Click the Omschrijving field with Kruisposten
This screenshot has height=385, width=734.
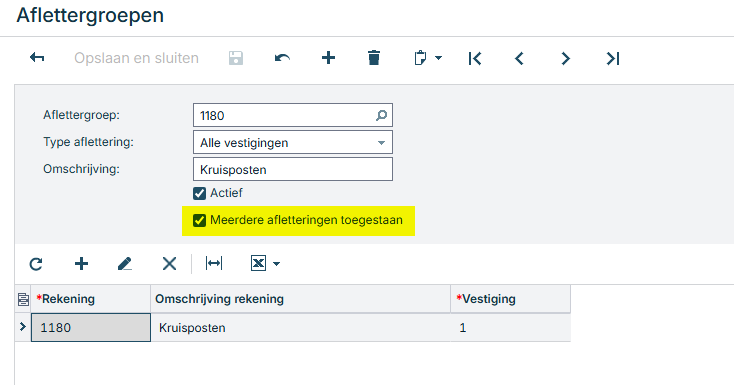(x=293, y=169)
